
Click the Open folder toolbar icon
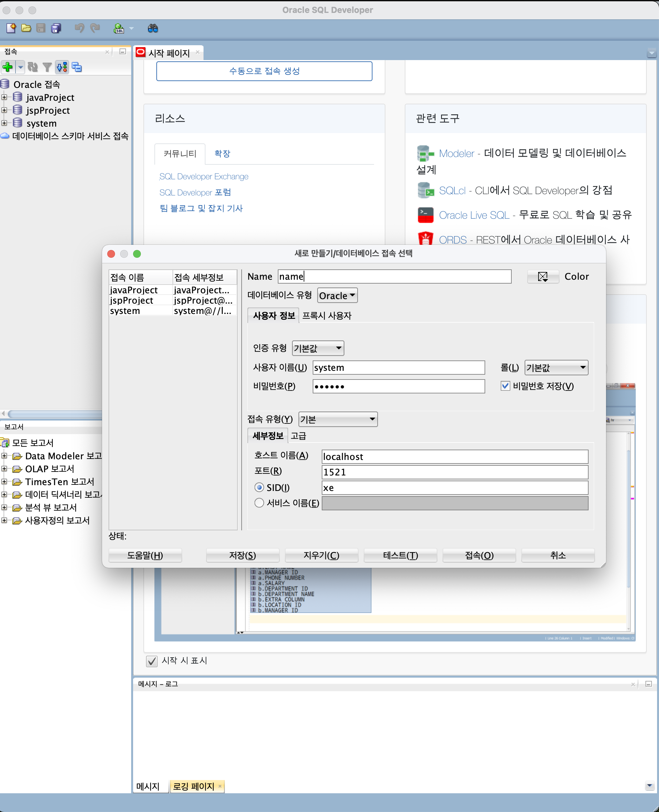click(26, 28)
